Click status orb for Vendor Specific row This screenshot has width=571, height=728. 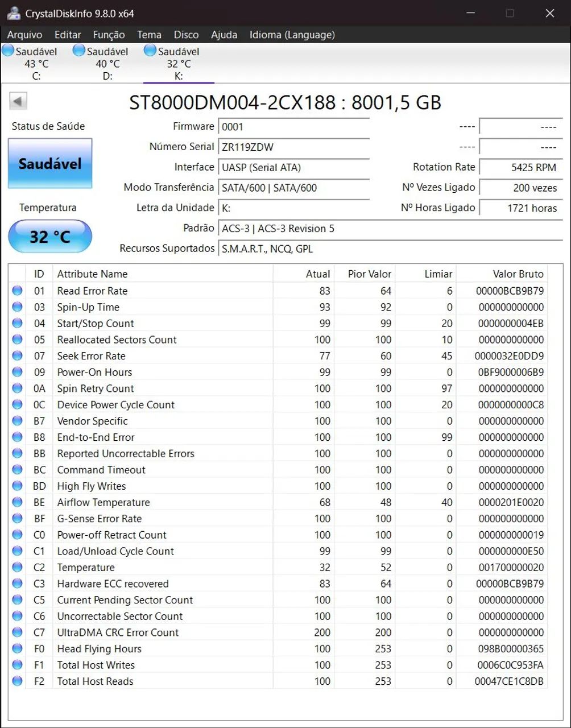click(x=17, y=421)
